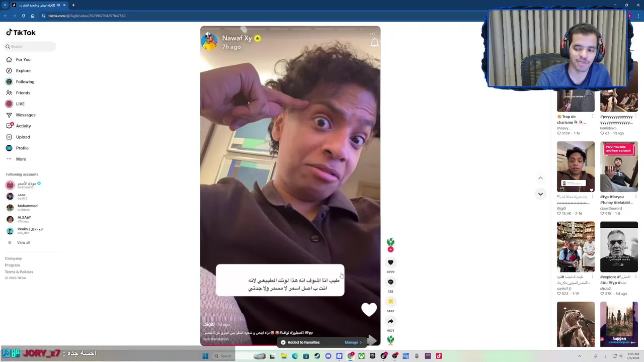Open the 'POV: You bite' video thumbnail
Screen dimensions: 644x362
tap(619, 167)
